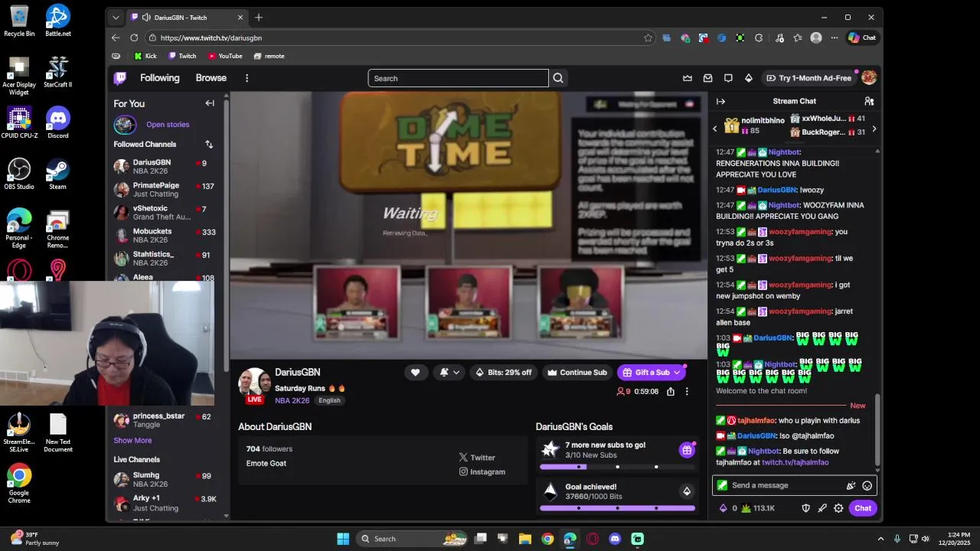The image size is (980, 551).
Task: Open the Whispers icon
Action: [728, 78]
